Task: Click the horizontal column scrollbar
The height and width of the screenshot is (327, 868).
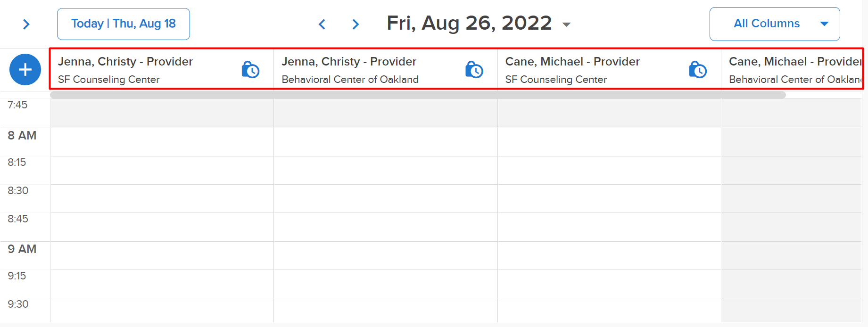Action: pyautogui.click(x=418, y=95)
